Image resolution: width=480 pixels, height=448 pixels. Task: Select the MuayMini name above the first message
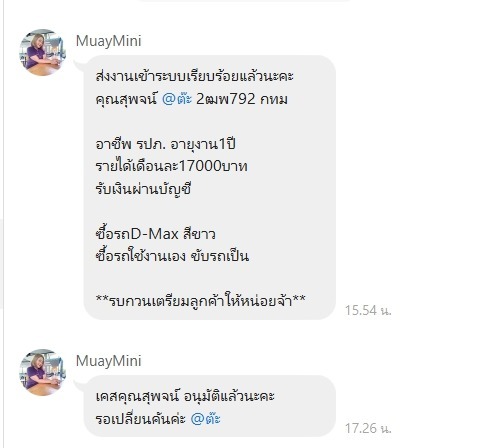tap(108, 41)
